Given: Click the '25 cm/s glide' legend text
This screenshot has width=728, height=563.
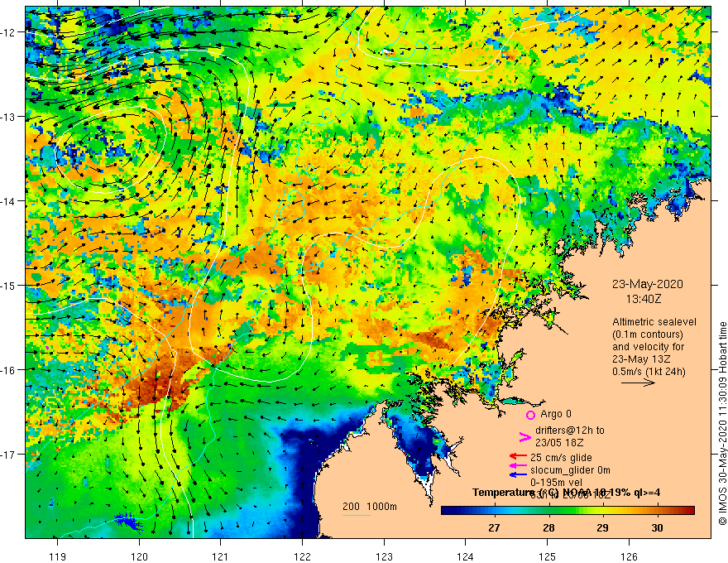Looking at the screenshot, I should 561,458.
